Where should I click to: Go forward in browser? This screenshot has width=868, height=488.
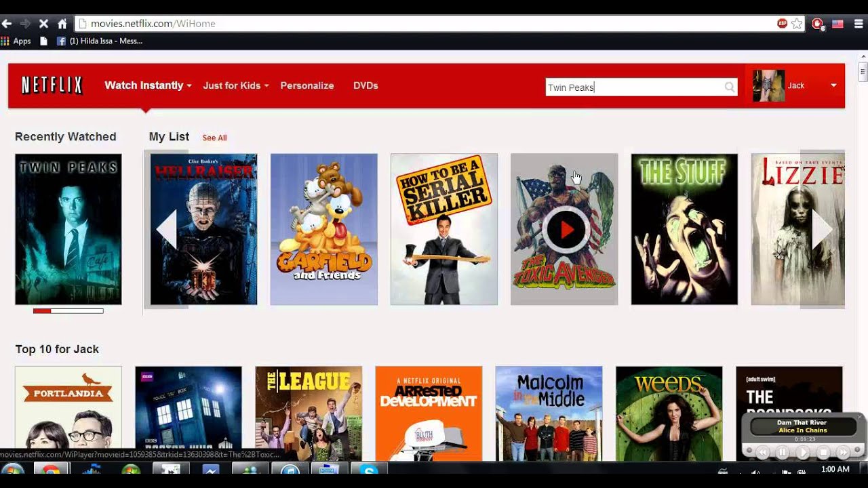25,24
